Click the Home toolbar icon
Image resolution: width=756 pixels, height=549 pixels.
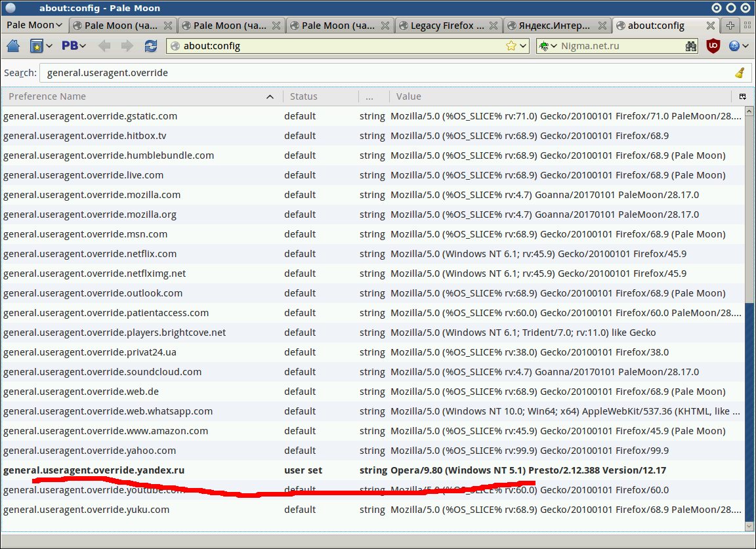[x=13, y=46]
